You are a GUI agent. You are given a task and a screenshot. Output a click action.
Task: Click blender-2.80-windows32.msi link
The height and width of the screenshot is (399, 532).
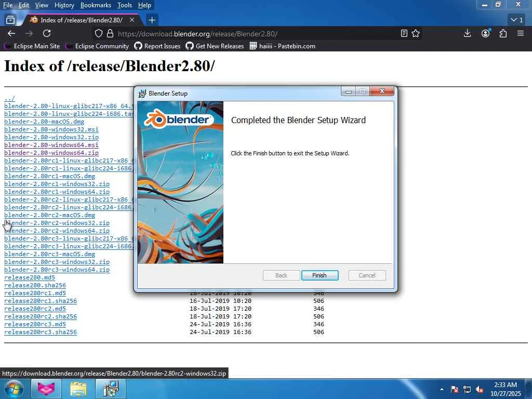tap(51, 129)
